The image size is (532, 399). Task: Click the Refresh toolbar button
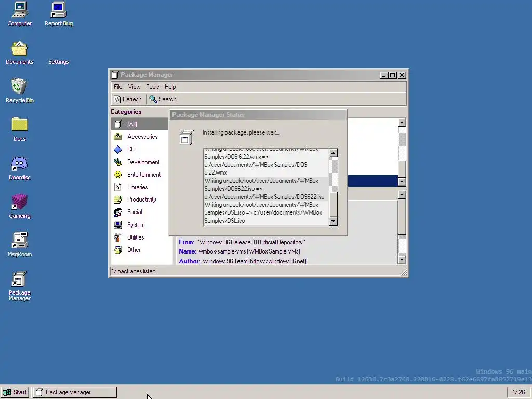point(128,99)
